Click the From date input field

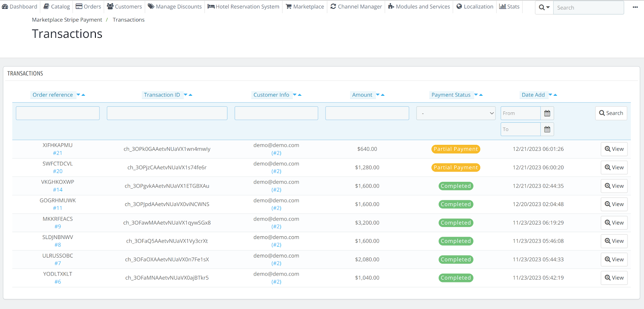tap(520, 113)
